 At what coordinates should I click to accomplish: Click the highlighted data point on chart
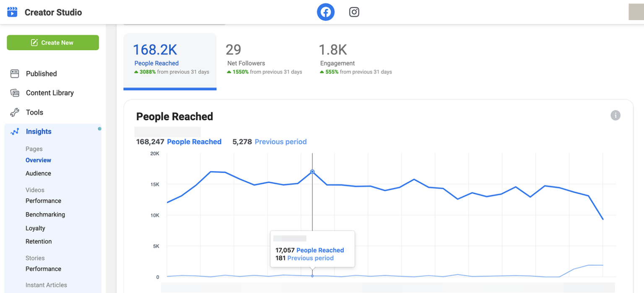[312, 172]
